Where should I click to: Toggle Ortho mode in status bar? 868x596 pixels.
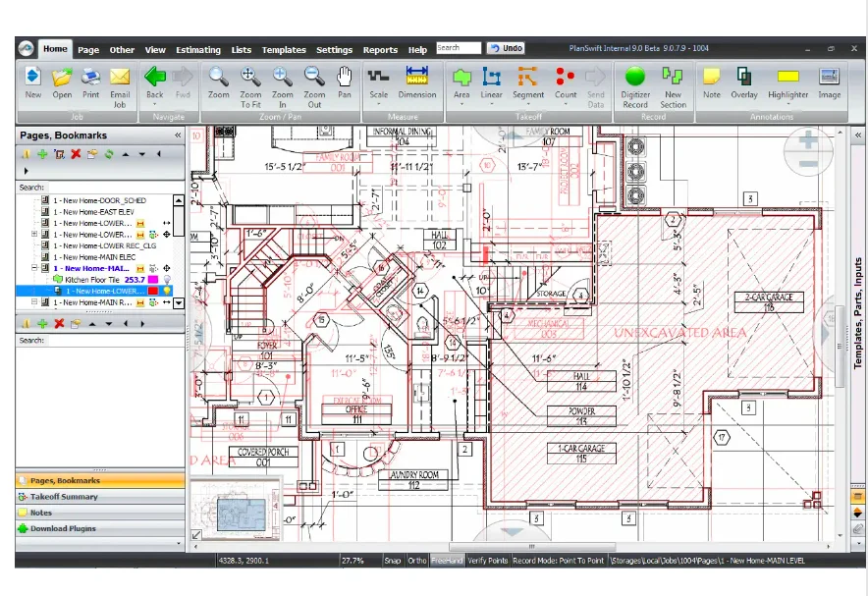(417, 560)
